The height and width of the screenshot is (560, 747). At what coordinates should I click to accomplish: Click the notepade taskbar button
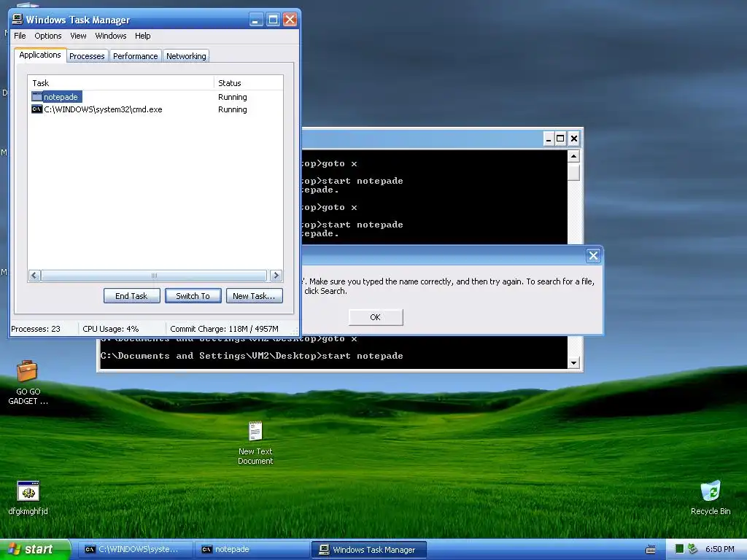(x=252, y=550)
